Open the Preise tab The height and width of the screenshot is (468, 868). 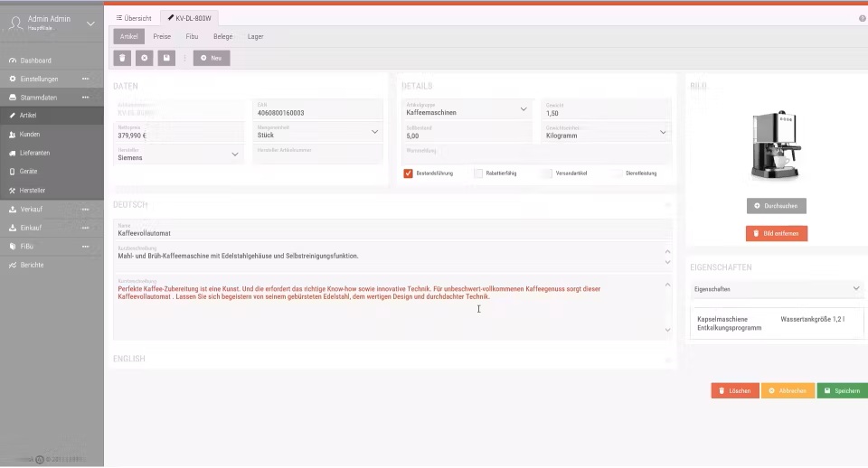[x=162, y=36]
